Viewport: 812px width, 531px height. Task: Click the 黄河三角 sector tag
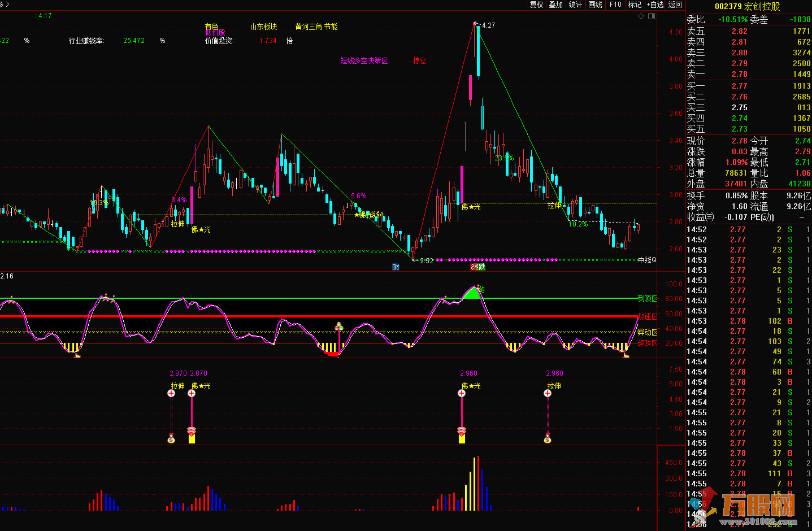(x=309, y=27)
